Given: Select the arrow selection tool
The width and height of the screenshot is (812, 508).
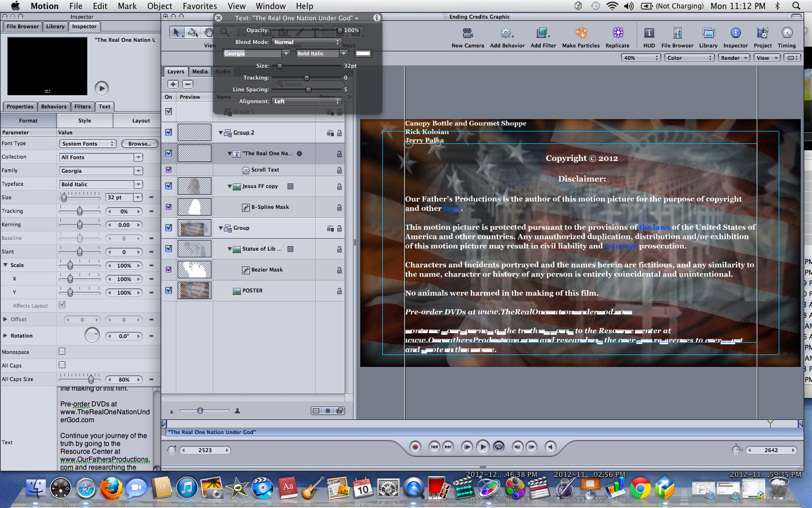Looking at the screenshot, I should [177, 32].
